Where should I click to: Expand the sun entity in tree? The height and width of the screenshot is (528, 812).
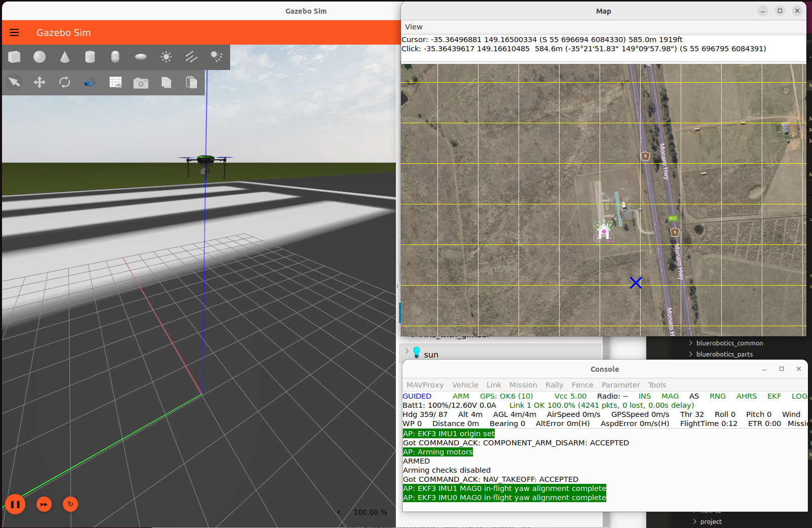(407, 351)
